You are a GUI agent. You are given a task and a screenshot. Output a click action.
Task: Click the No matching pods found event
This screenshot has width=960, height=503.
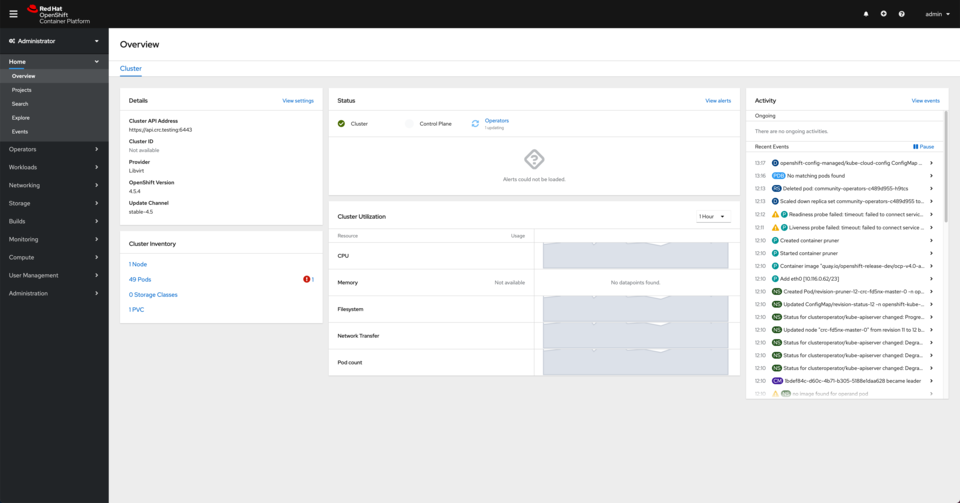(x=816, y=176)
